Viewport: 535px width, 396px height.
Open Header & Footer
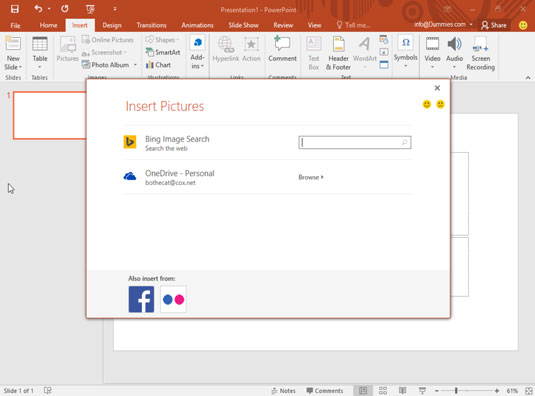click(338, 54)
